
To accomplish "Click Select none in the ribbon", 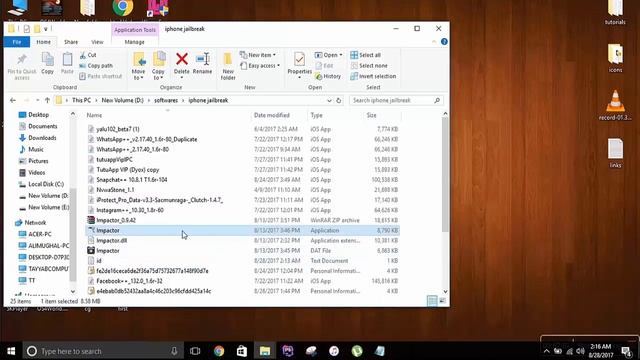I will 369,66.
